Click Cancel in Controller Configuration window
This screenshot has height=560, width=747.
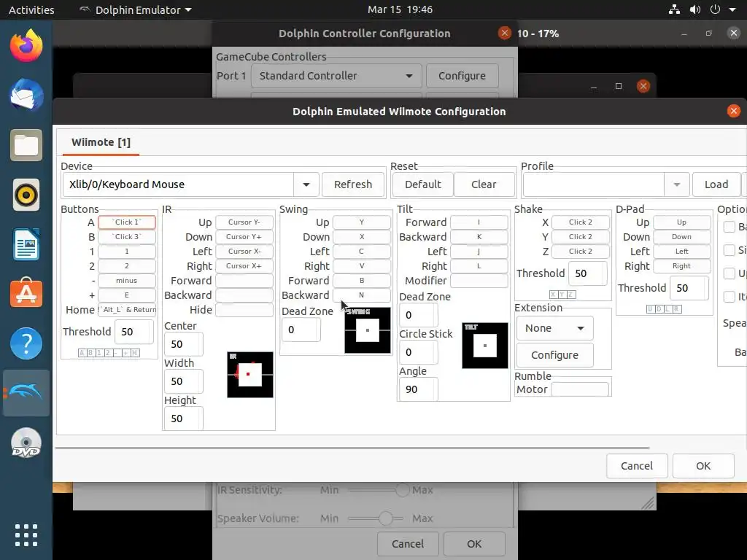tap(407, 544)
